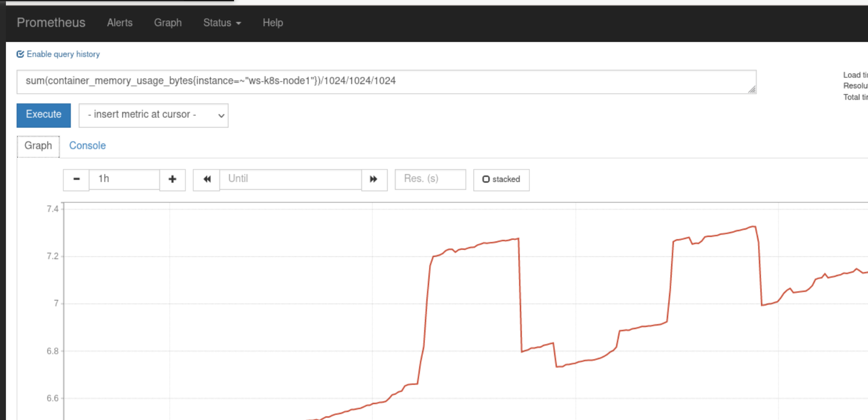Toggle the stacked graph option
868x420 pixels.
(x=501, y=179)
